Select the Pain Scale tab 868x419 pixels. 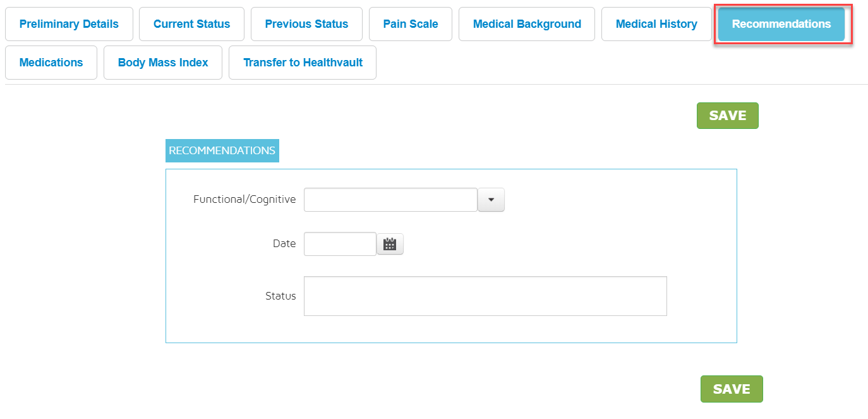(411, 24)
